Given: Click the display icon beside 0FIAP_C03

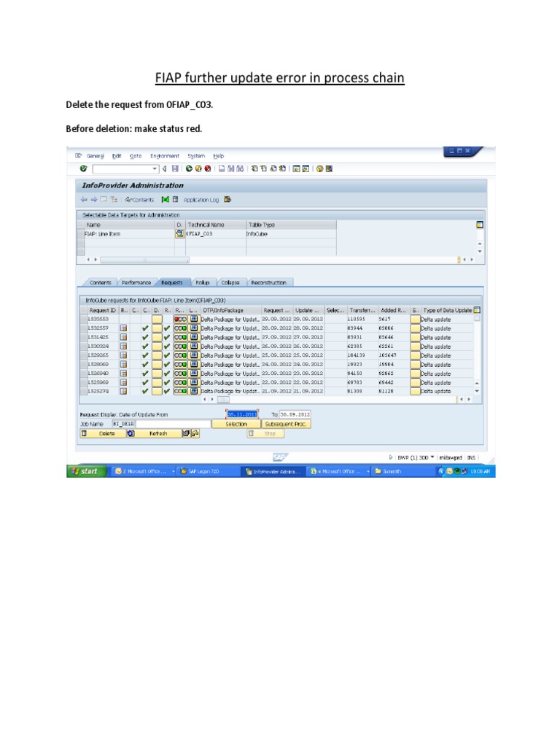Looking at the screenshot, I should tap(179, 233).
